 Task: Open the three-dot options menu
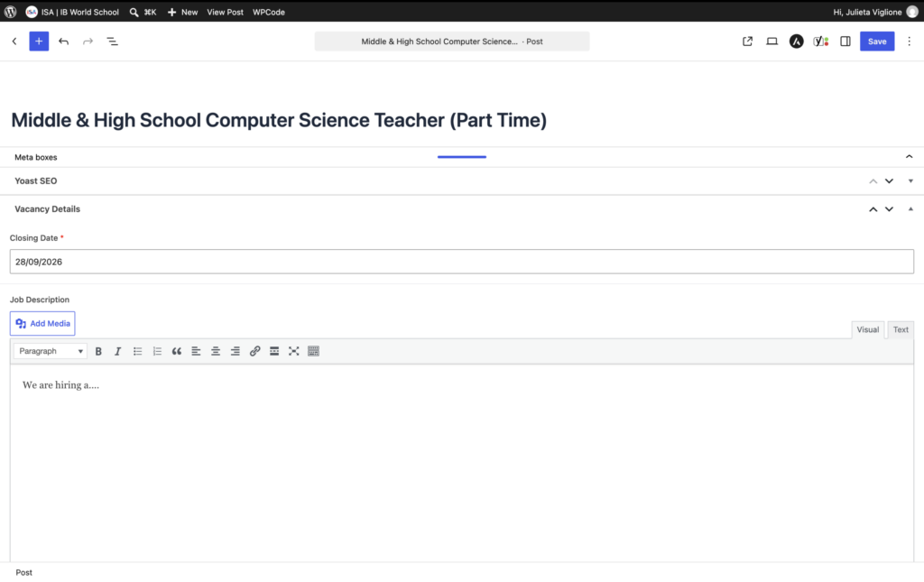coord(909,42)
